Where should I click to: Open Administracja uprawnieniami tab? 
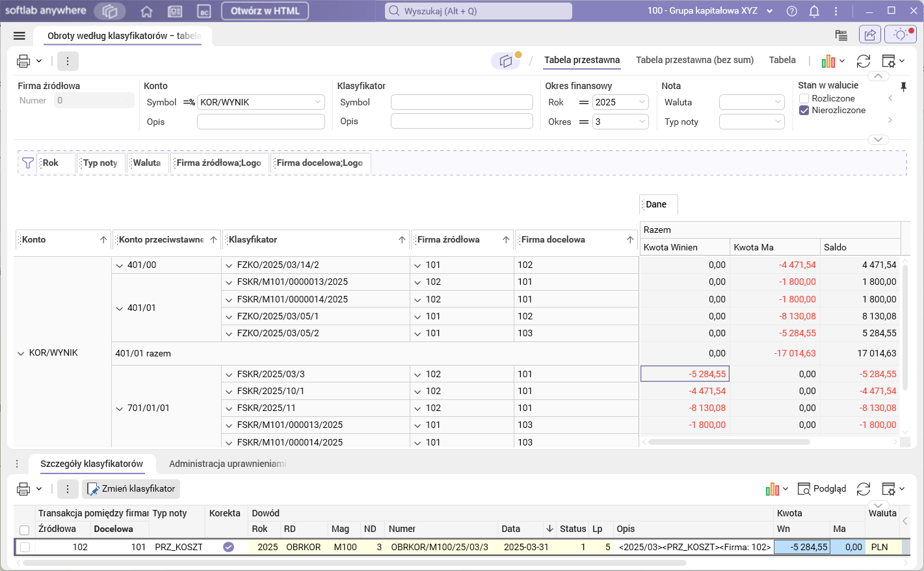coord(227,464)
